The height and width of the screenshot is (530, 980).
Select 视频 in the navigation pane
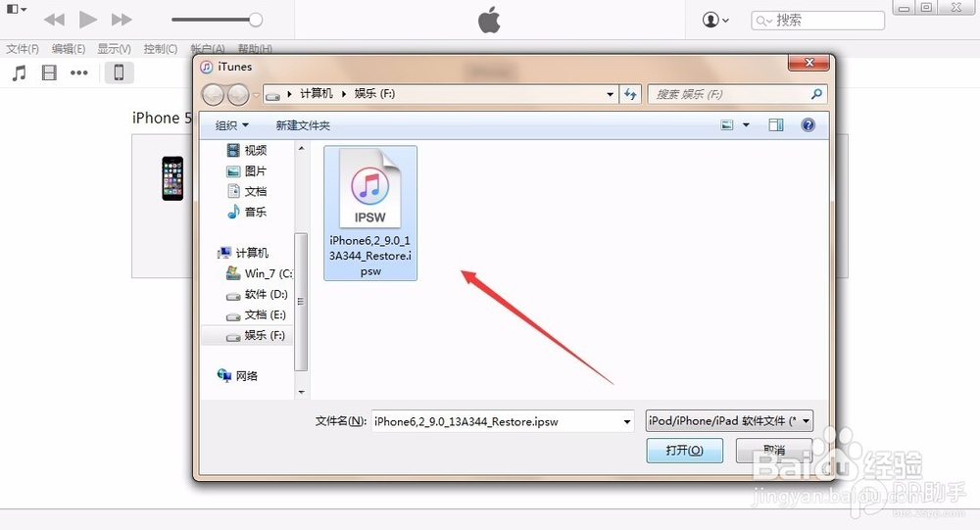click(x=248, y=150)
